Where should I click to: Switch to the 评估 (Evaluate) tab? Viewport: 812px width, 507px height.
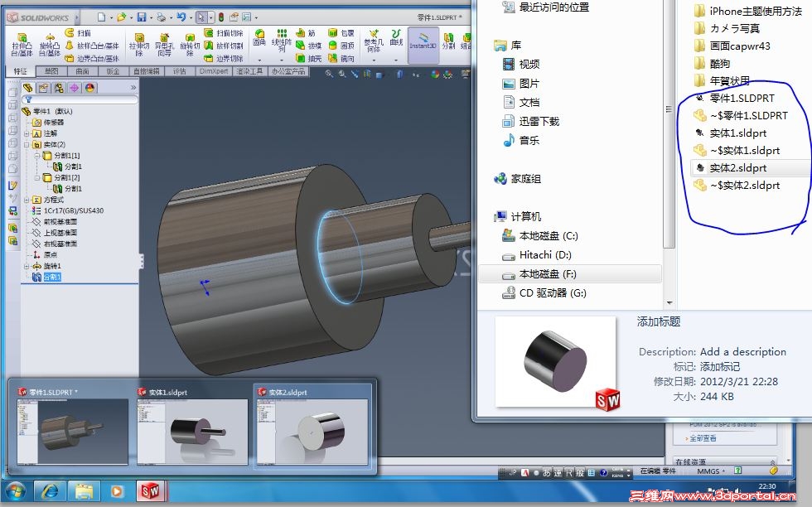point(180,71)
